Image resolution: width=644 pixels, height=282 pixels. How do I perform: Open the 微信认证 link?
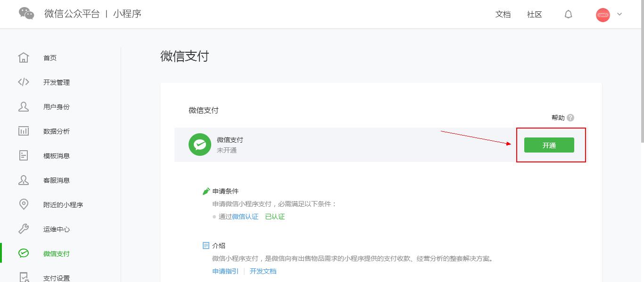[x=245, y=217]
